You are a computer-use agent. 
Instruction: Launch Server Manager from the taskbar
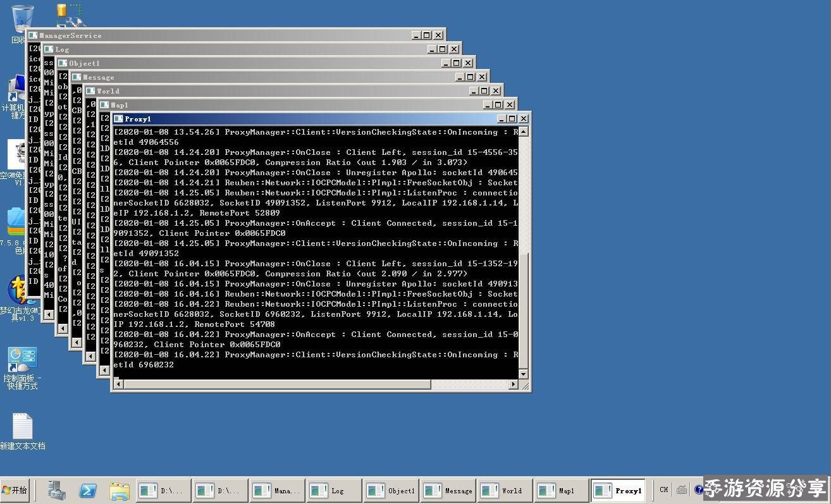point(57,490)
